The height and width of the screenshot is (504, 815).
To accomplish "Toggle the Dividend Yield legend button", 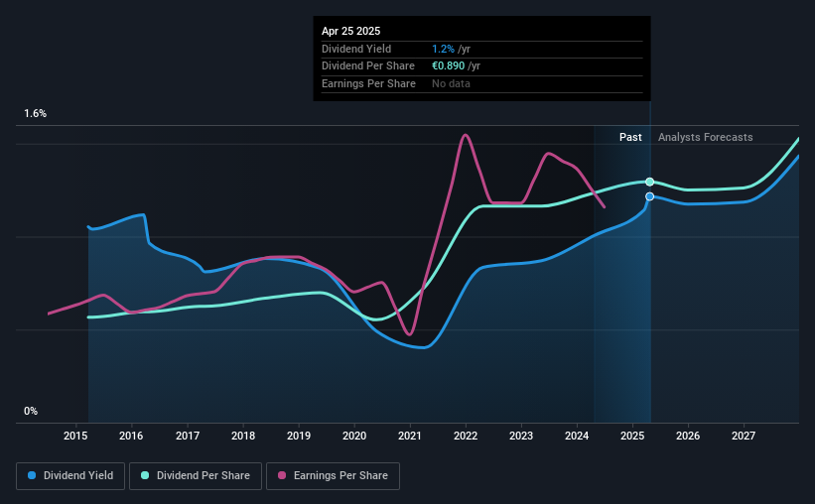I will [x=70, y=476].
